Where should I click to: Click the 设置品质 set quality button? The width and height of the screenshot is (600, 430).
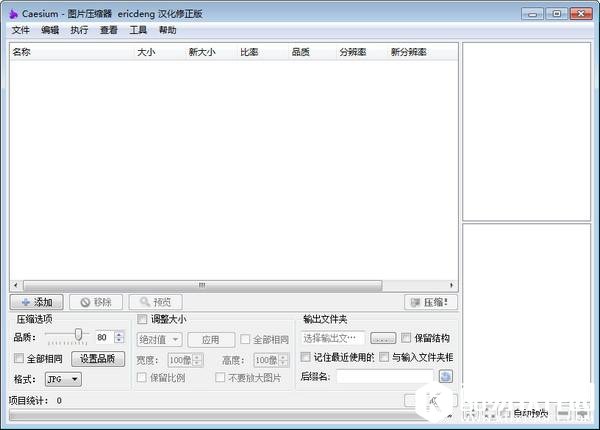click(97, 359)
